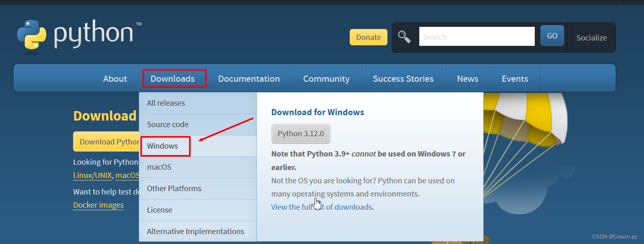
Task: Click the yellow Download Python button
Action: click(106, 142)
